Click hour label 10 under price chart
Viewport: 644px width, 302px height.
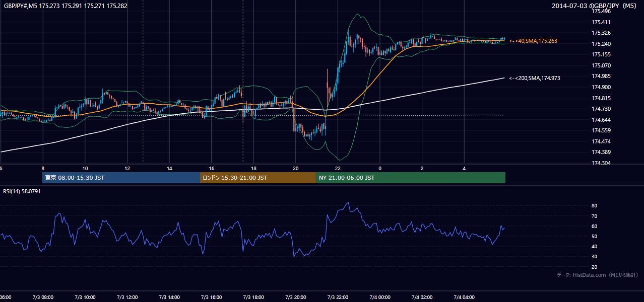[85, 169]
